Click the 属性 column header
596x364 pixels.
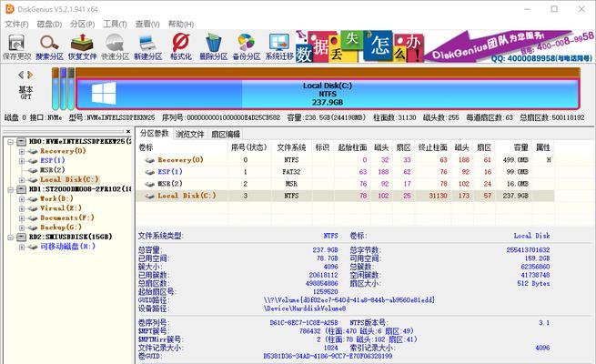[x=543, y=147]
